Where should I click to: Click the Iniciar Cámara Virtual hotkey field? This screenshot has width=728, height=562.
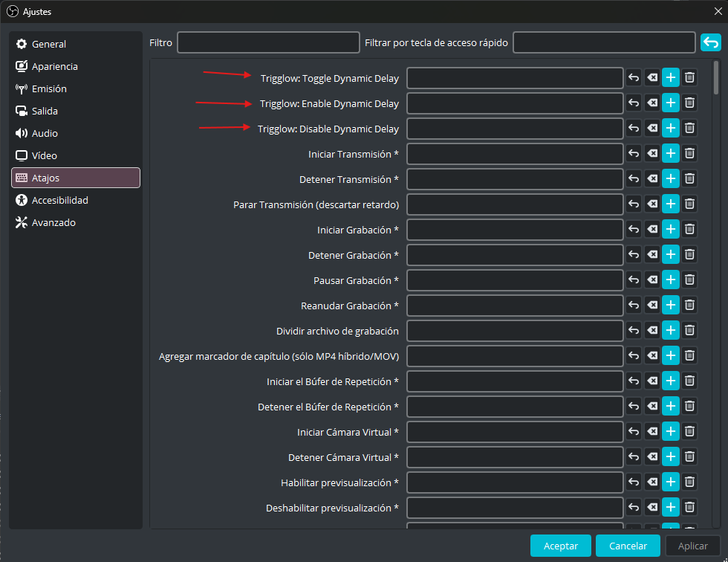click(x=515, y=432)
